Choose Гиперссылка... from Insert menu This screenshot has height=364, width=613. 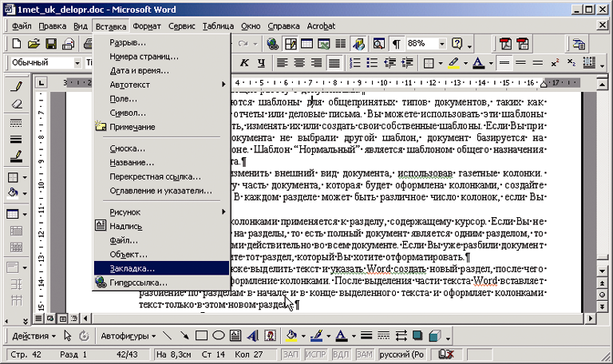[161, 283]
